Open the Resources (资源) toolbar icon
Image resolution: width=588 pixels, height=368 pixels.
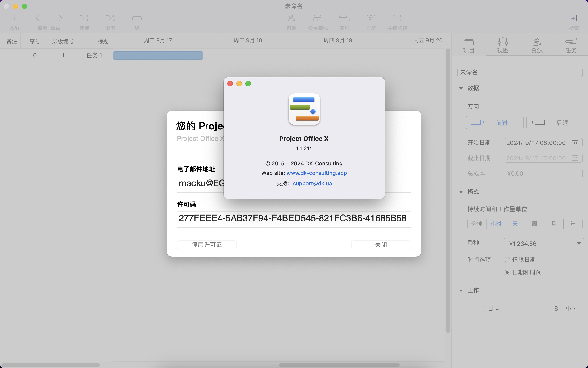(291, 18)
